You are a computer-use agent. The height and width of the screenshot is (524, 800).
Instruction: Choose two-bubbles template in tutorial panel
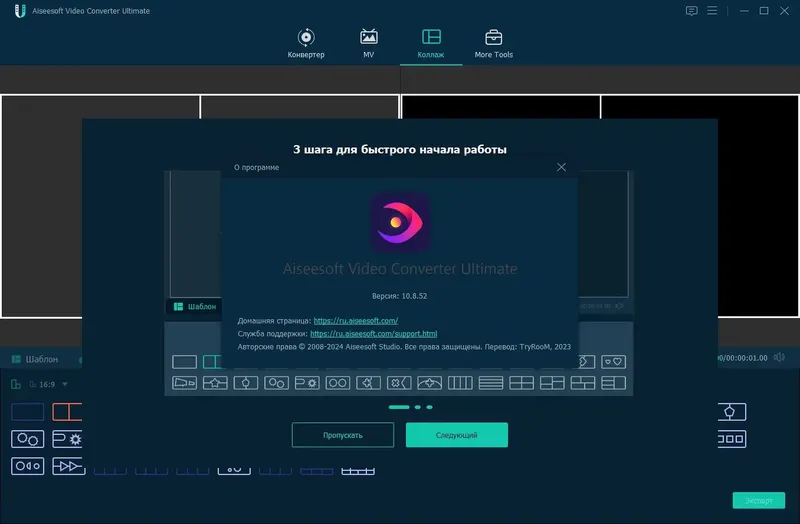(x=276, y=383)
